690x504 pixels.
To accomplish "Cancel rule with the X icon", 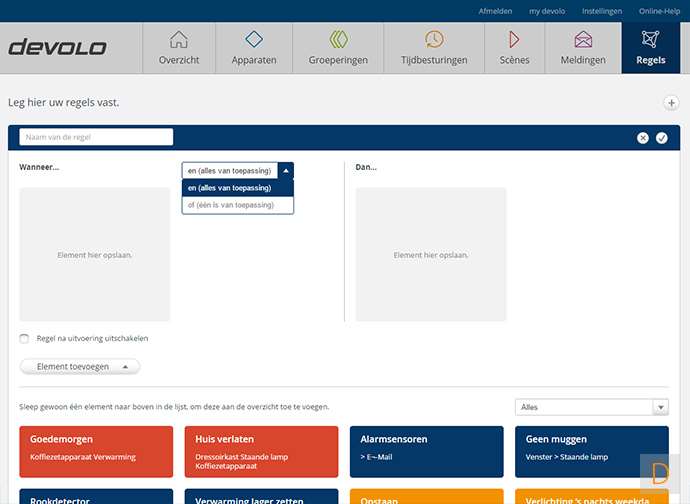I will coord(643,138).
